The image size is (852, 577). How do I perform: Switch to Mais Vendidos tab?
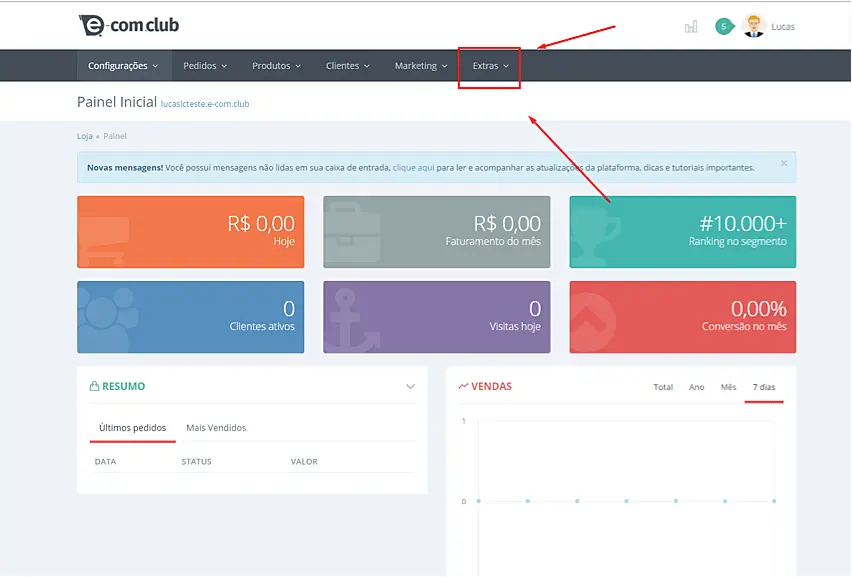point(216,428)
